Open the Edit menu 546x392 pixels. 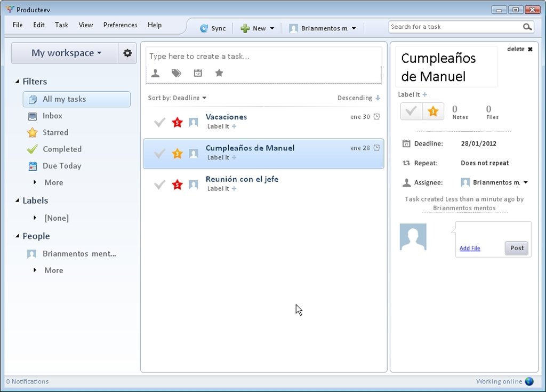[x=38, y=25]
